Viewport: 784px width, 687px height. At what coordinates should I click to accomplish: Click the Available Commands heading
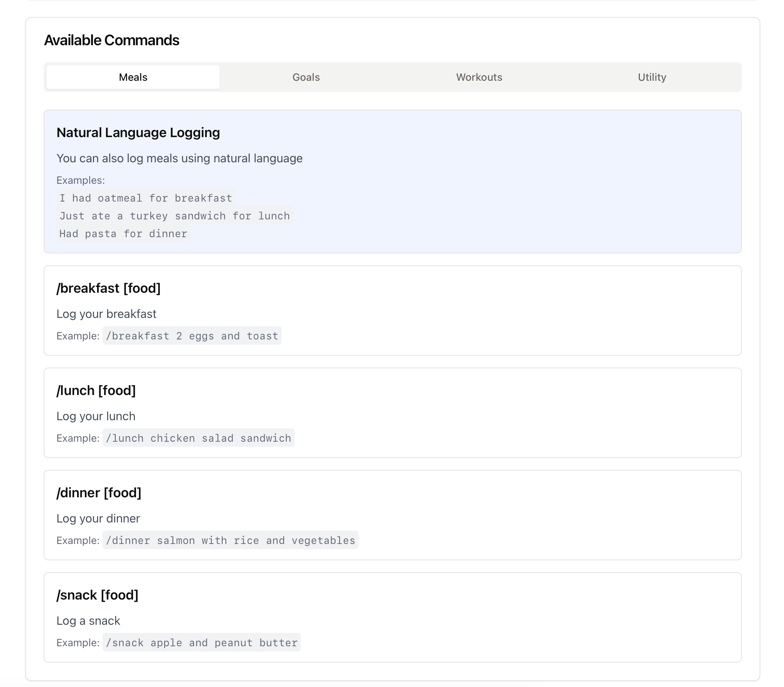click(112, 40)
